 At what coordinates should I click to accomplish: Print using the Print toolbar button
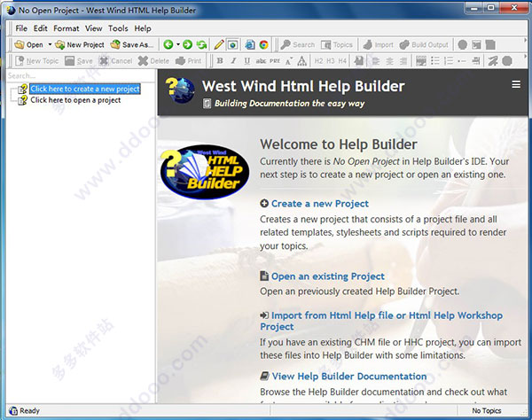(188, 60)
